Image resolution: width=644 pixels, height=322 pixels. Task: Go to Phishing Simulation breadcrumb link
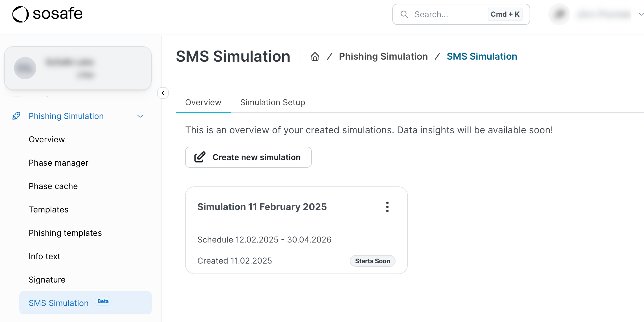[x=383, y=56]
